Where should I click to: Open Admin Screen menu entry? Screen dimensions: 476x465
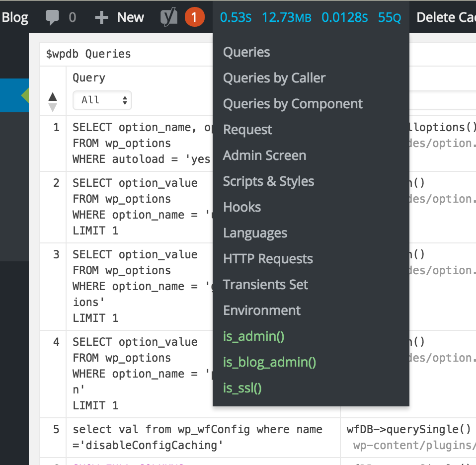(264, 155)
